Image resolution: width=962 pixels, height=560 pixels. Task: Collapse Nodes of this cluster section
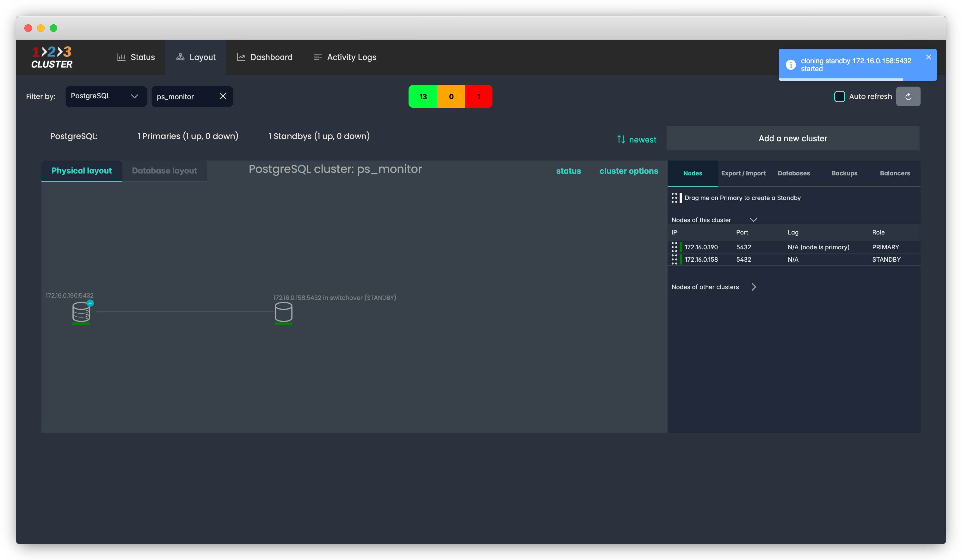pos(753,220)
